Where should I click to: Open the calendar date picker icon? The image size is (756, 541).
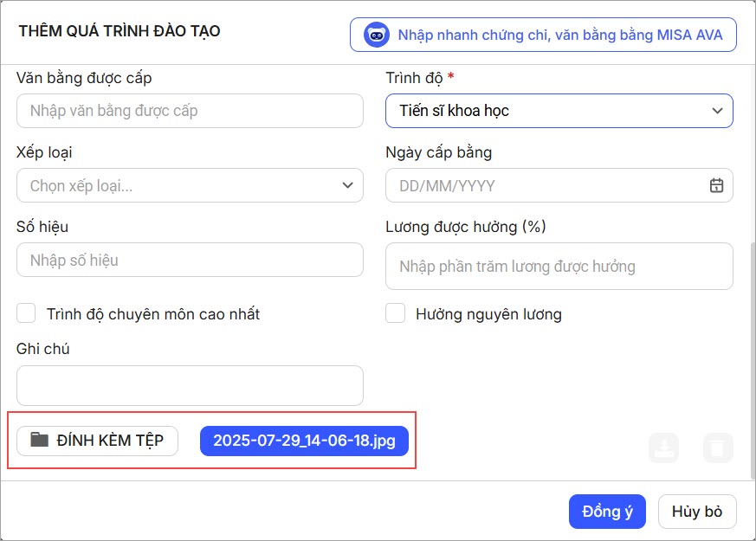tap(716, 185)
